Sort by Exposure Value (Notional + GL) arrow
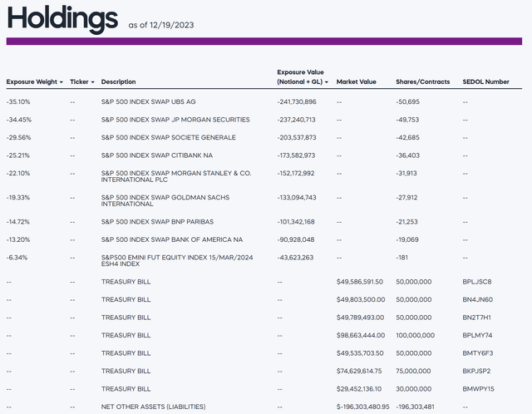Screen dimensions: 532x414 click(327, 82)
